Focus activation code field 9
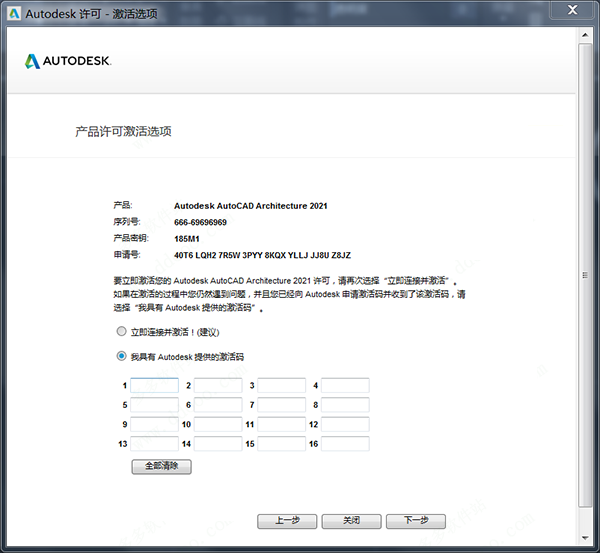 pyautogui.click(x=155, y=424)
